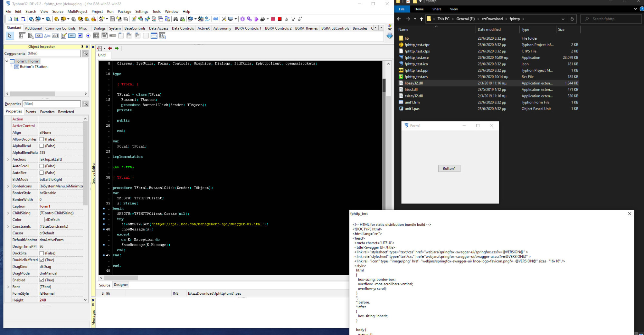Collapse Form1: TForm1 tree node
Screen dimensions: 644x335
pos(7,61)
